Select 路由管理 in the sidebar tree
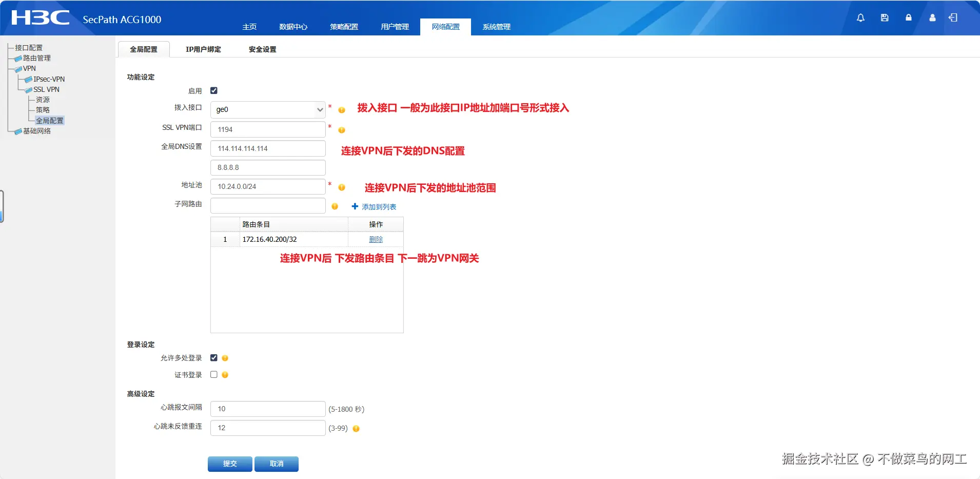This screenshot has width=980, height=479. (37, 58)
